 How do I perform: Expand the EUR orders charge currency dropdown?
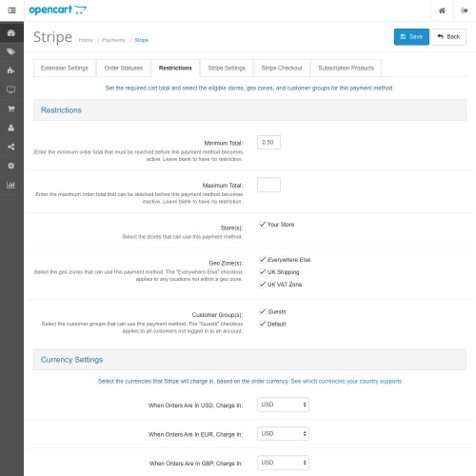coord(283,434)
